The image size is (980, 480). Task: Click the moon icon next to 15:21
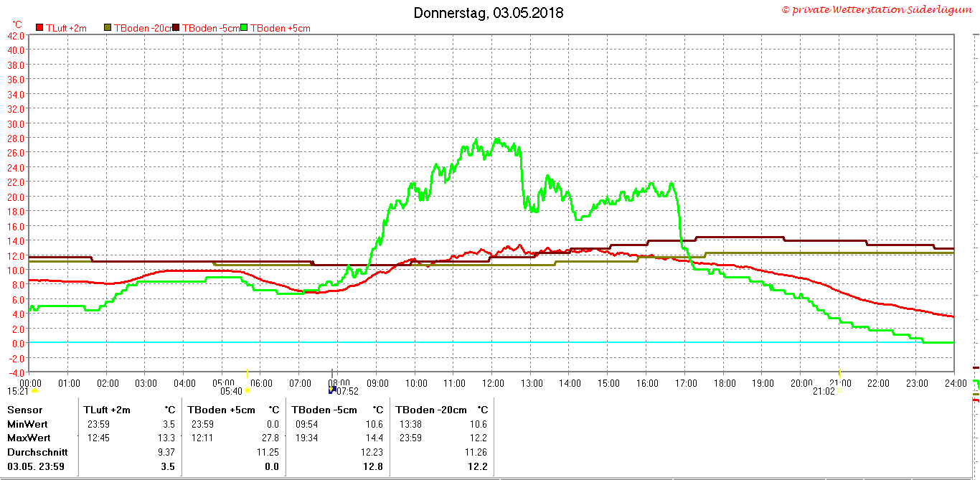(34, 391)
